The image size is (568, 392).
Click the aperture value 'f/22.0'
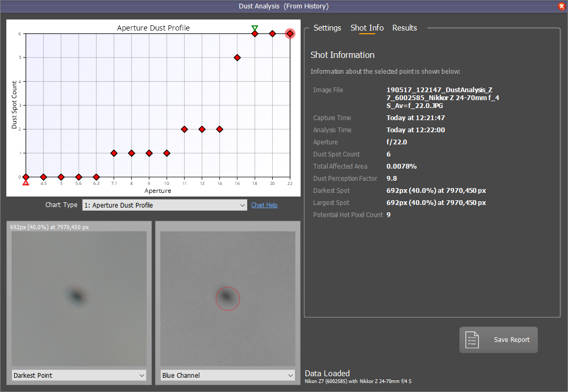(397, 142)
